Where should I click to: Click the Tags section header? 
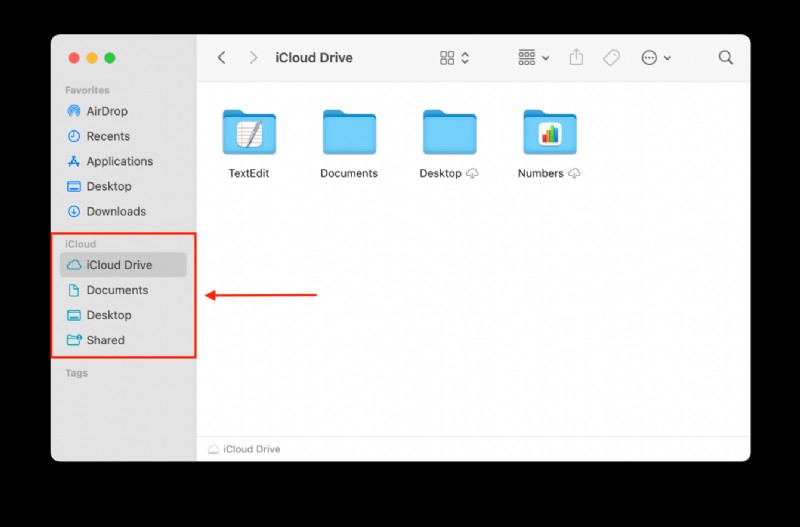[77, 373]
